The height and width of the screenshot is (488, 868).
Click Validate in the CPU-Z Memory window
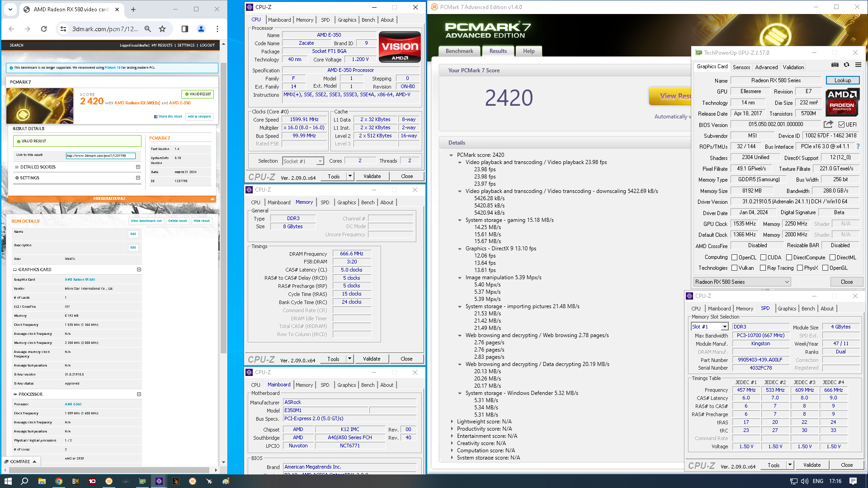click(372, 359)
